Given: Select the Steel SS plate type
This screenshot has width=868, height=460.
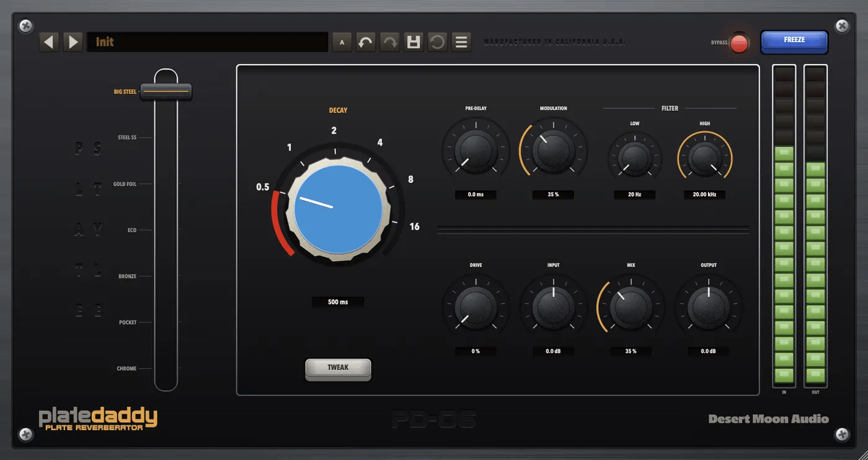Looking at the screenshot, I should 127,138.
